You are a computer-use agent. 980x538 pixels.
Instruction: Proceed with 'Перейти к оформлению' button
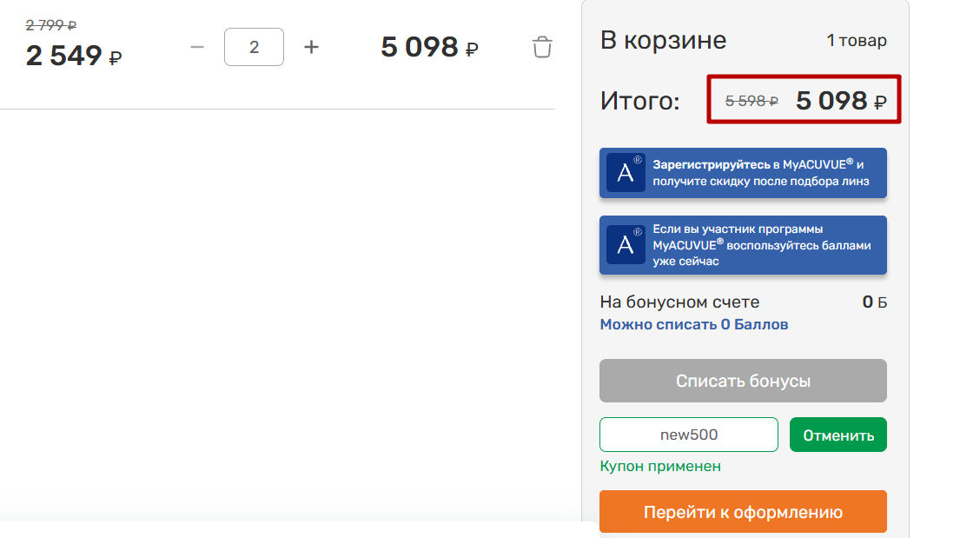(743, 512)
